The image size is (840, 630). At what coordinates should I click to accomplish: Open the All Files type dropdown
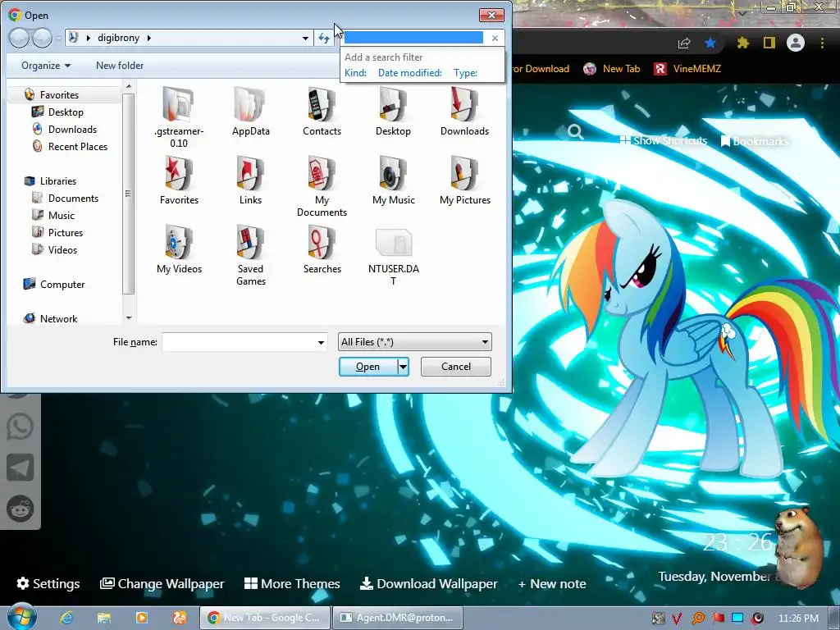pyautogui.click(x=485, y=342)
